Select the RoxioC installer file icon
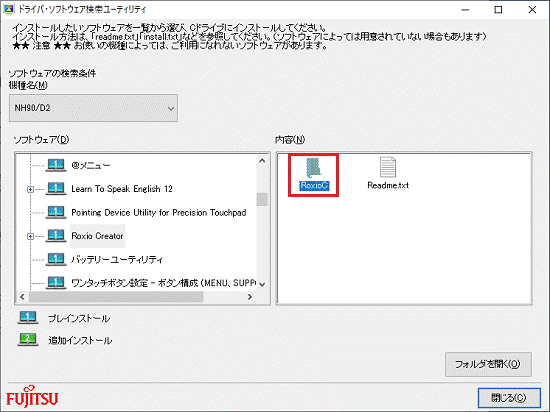This screenshot has height=412, width=550. click(x=313, y=168)
